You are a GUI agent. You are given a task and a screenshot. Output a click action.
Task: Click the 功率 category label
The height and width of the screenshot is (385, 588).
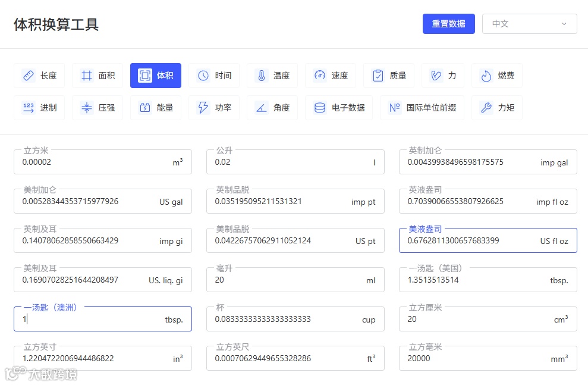click(223, 108)
